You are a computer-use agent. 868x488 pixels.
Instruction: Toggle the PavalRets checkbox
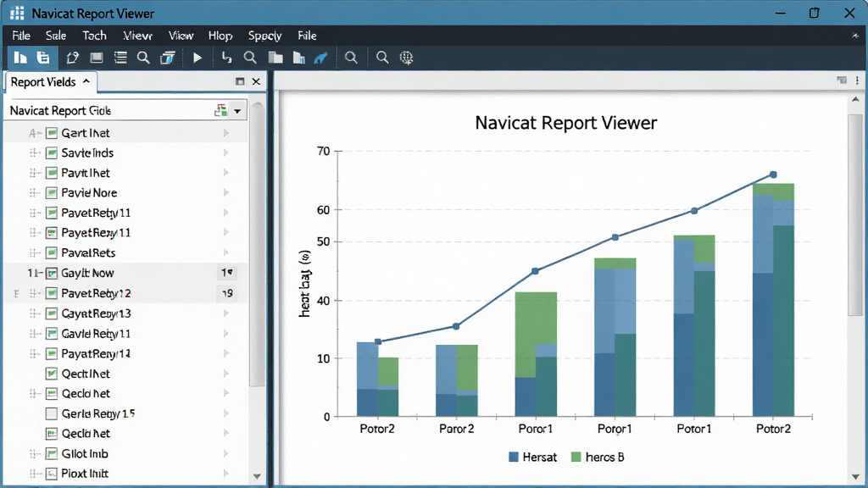tap(52, 252)
